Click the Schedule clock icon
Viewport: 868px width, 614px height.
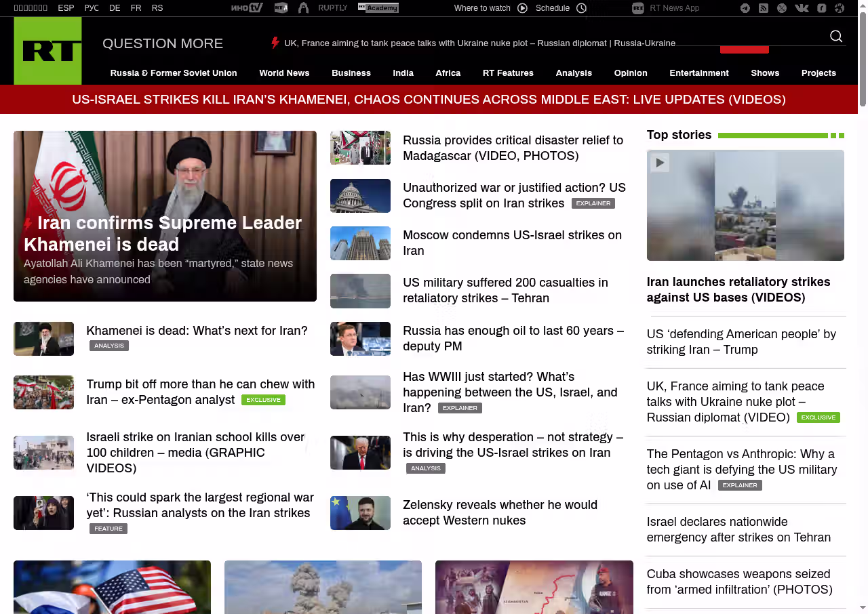[x=581, y=8]
